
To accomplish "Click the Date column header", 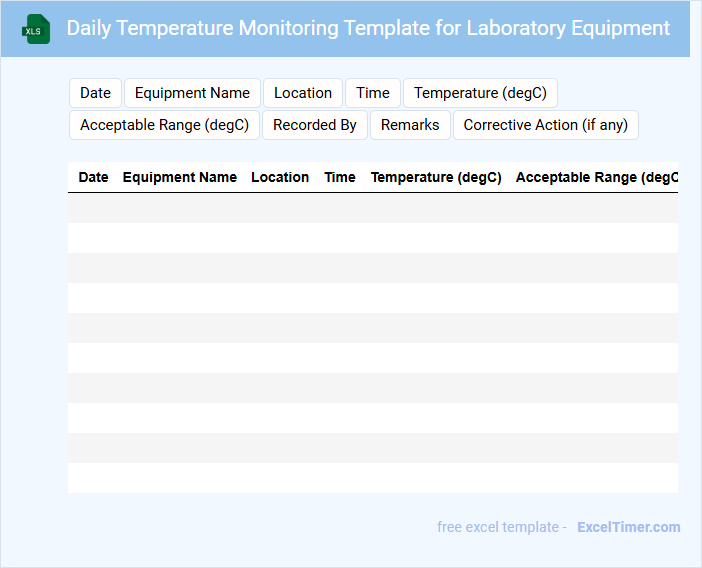I will point(93,177).
